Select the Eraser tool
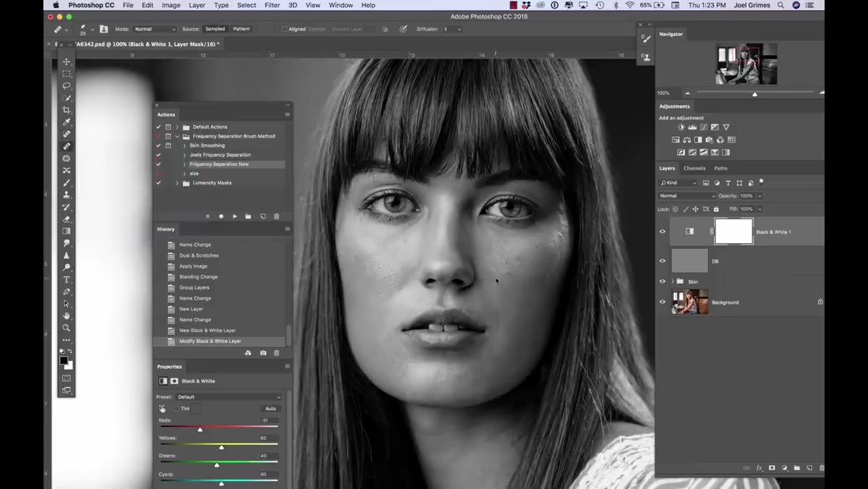868x489 pixels. point(67,219)
